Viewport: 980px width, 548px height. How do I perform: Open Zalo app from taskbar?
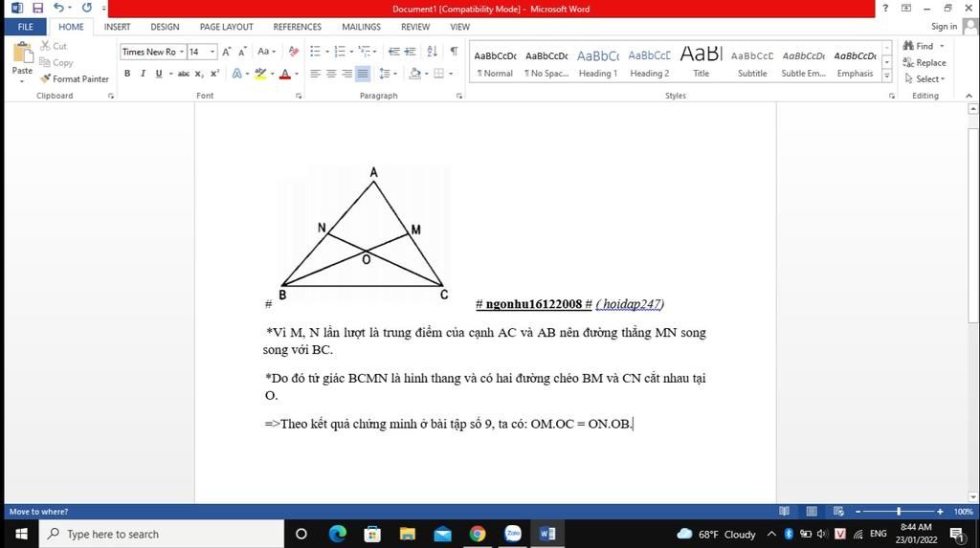(x=513, y=534)
